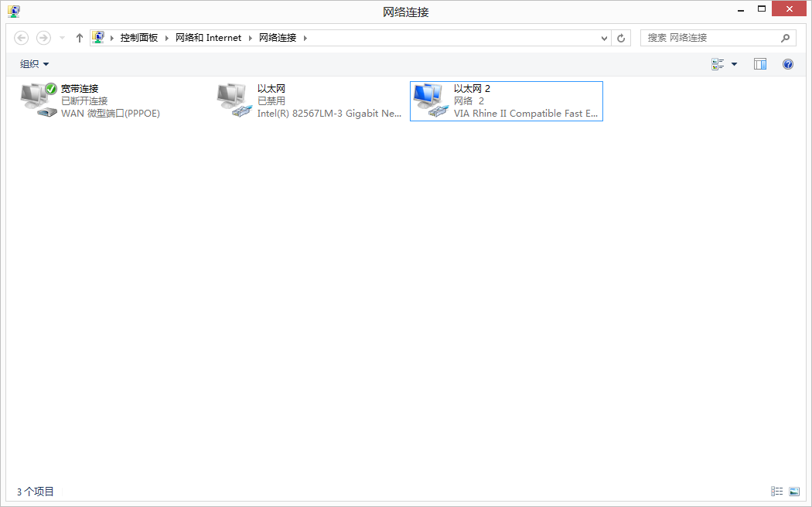Click 网络连接 breadcrumb segment
Screen dimensions: 812x507
click(x=278, y=38)
